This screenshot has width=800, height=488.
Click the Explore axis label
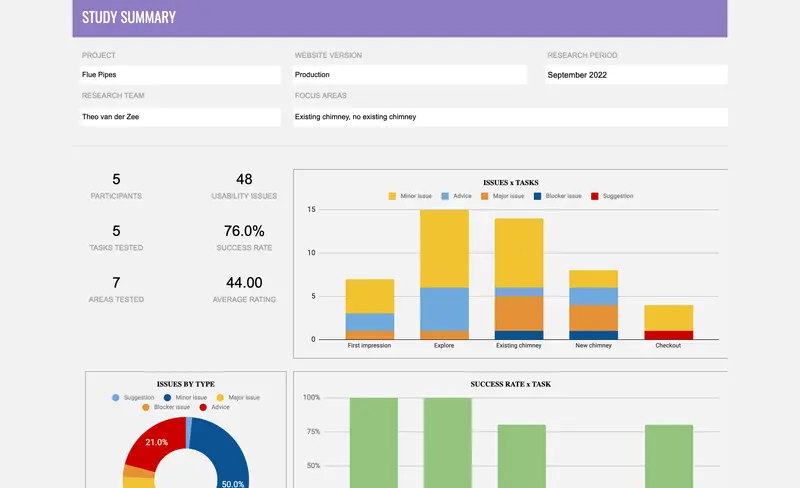pos(444,346)
